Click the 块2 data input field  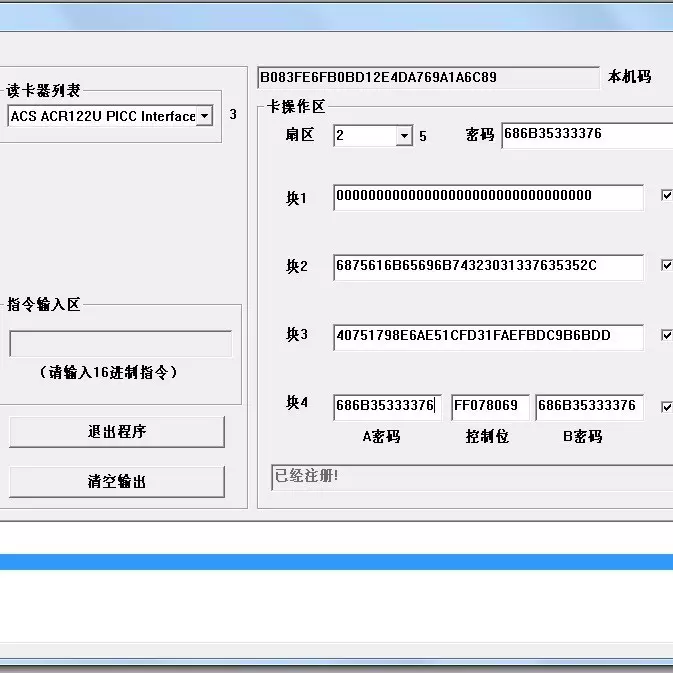tap(488, 267)
